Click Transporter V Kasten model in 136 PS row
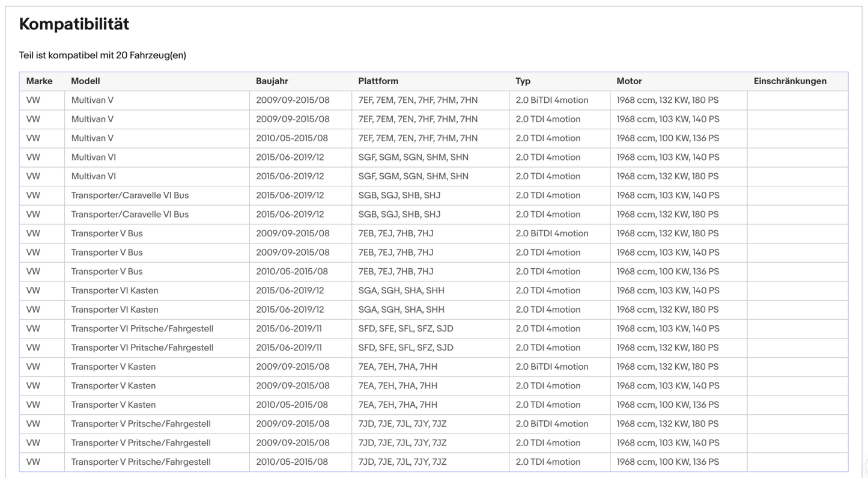868x478 pixels. pos(113,405)
